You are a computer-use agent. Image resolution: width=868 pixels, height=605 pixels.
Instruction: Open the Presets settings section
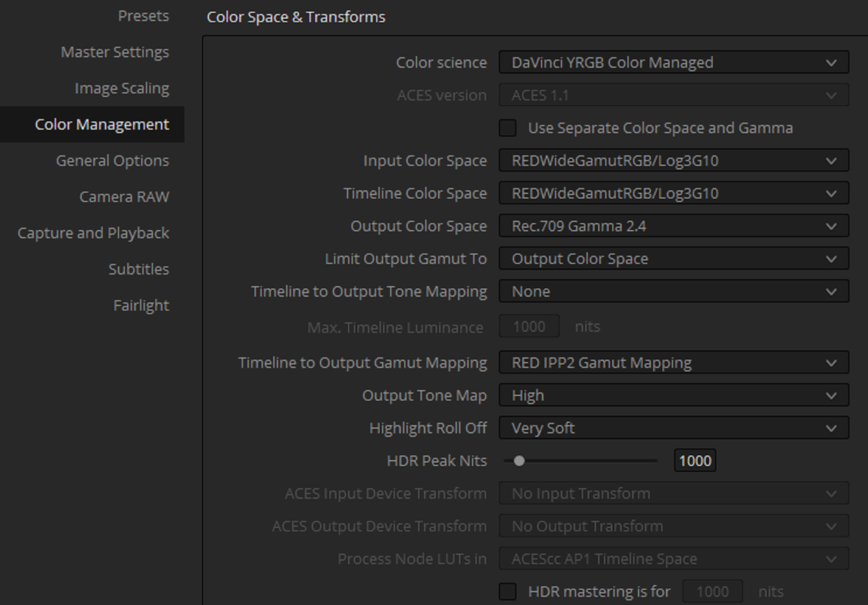[143, 16]
